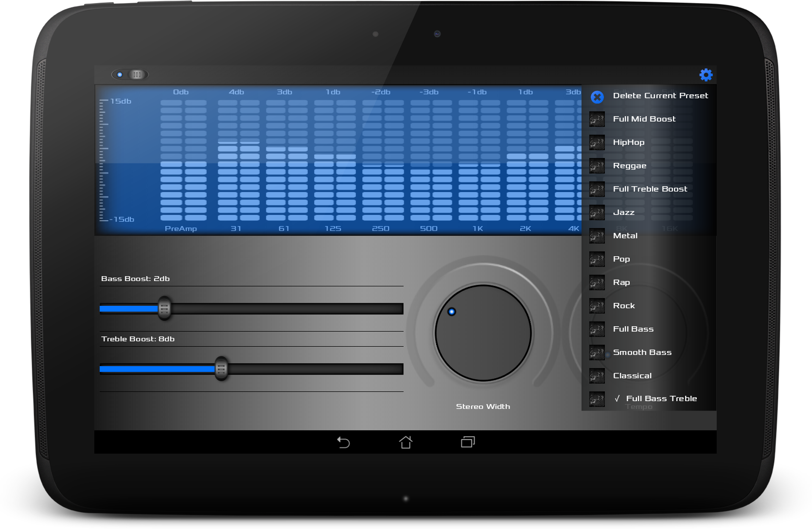The image size is (812, 529).
Task: Click the 4db value above 31 band
Action: 236,92
